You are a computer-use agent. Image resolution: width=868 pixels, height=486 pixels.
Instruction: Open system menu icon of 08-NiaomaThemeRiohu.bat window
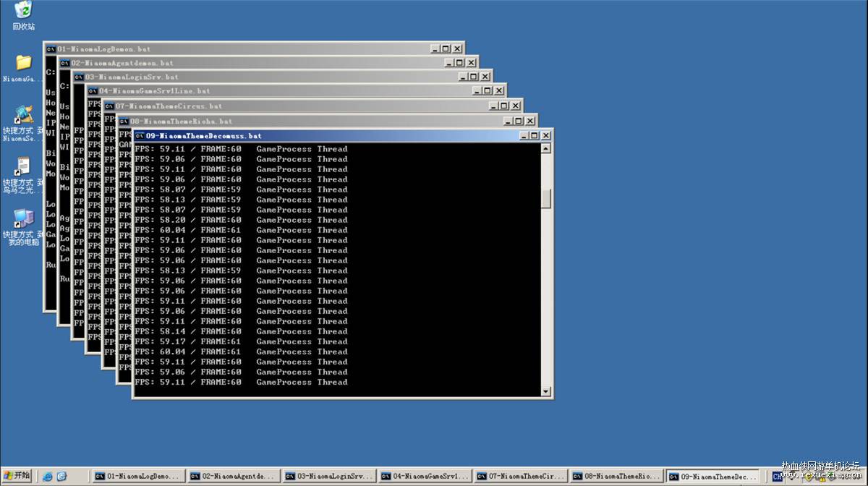click(x=124, y=121)
